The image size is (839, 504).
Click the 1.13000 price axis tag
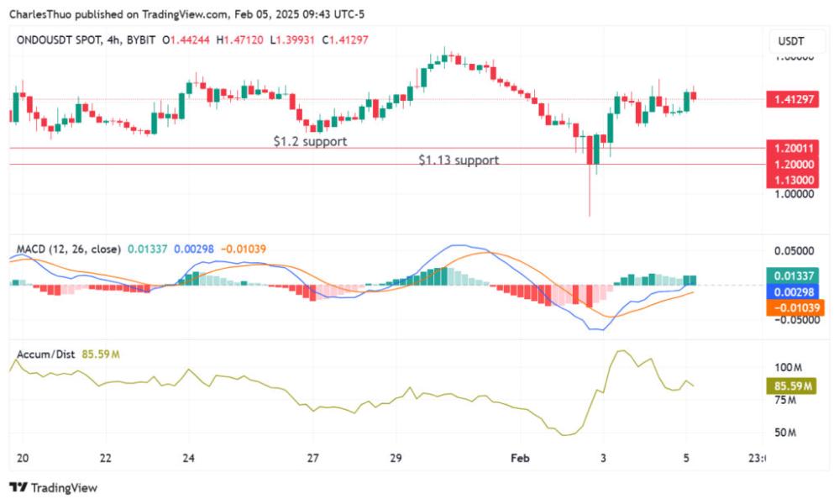[793, 180]
